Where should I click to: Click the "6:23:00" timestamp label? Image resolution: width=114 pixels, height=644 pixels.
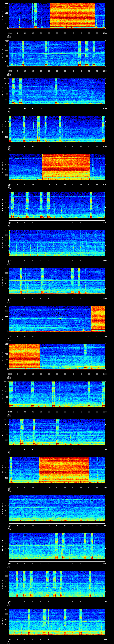click(9, 374)
